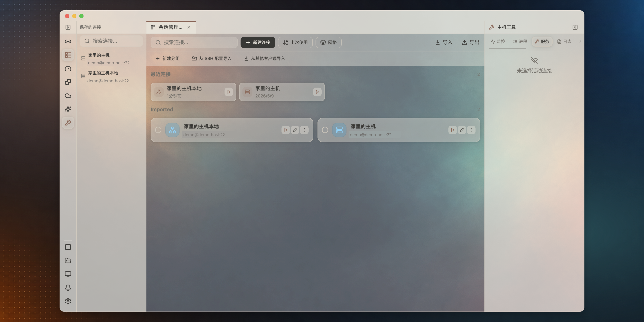The height and width of the screenshot is (322, 644).
Task: Open the cloud sync icon in sidebar
Action: (x=68, y=96)
